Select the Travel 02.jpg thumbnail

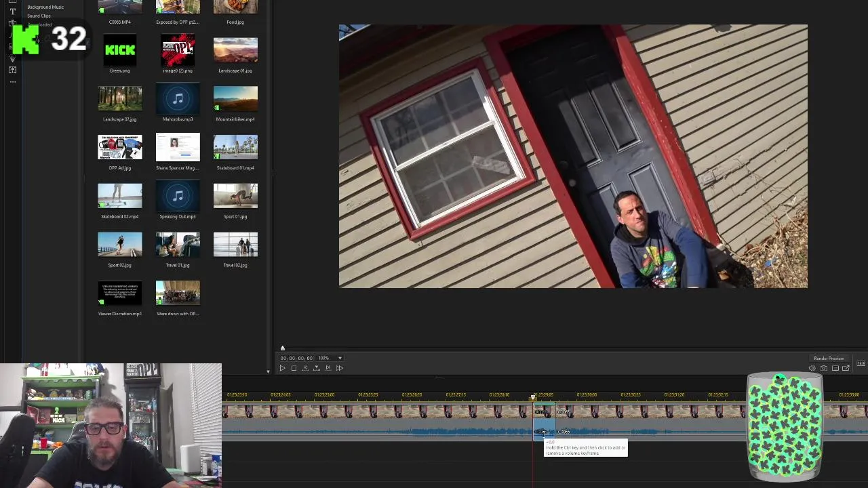click(x=235, y=245)
